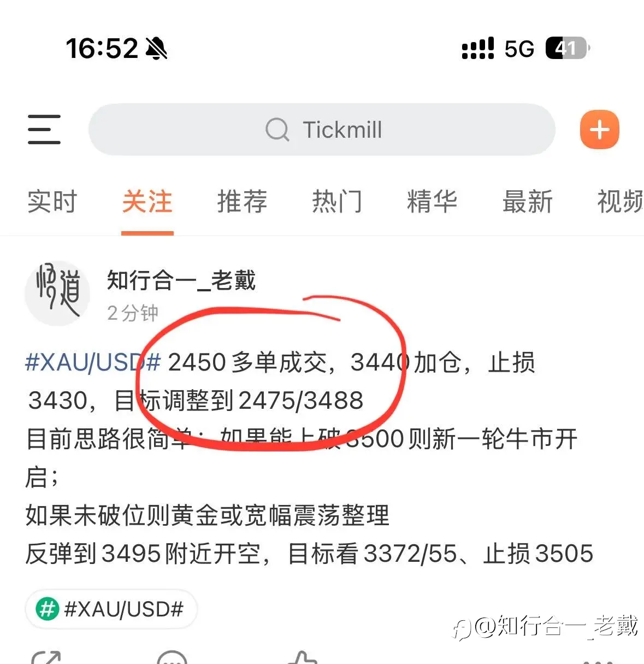Open the 推荐 tab

pyautogui.click(x=243, y=202)
